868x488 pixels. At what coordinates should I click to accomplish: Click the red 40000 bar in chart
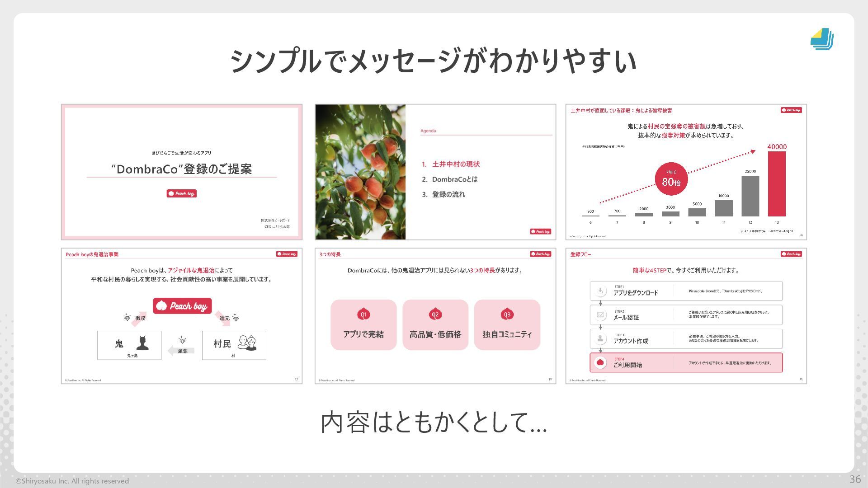pos(776,184)
